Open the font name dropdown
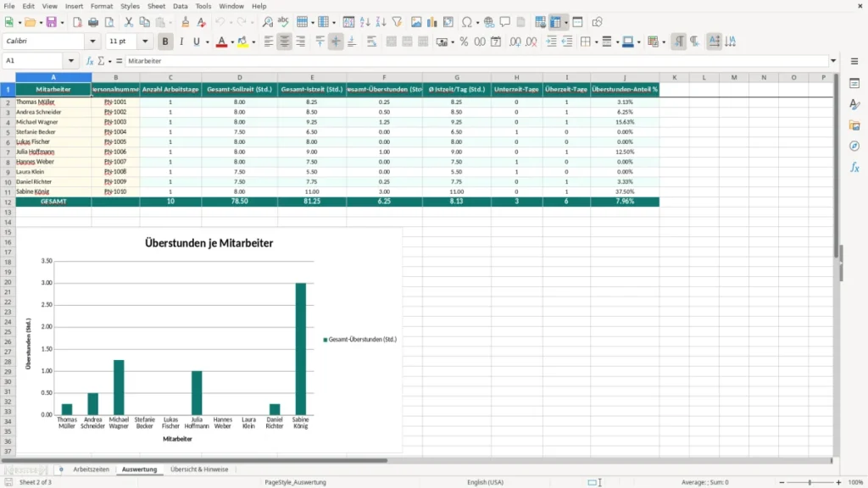The width and height of the screenshot is (868, 488). (92, 41)
